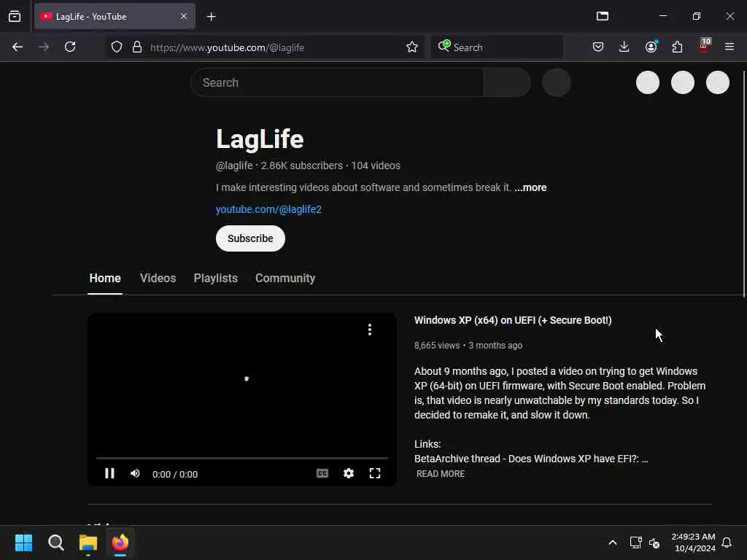
Task: Open the extensions puzzle-piece icon
Action: tap(677, 47)
